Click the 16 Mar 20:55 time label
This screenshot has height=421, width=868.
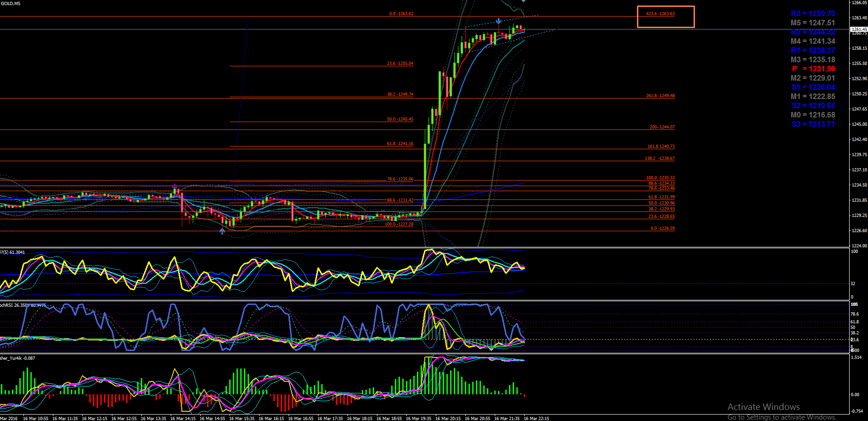(x=477, y=419)
